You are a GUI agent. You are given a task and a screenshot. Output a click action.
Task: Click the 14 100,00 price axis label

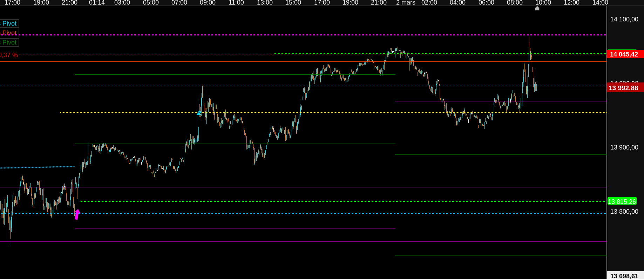[624, 19]
